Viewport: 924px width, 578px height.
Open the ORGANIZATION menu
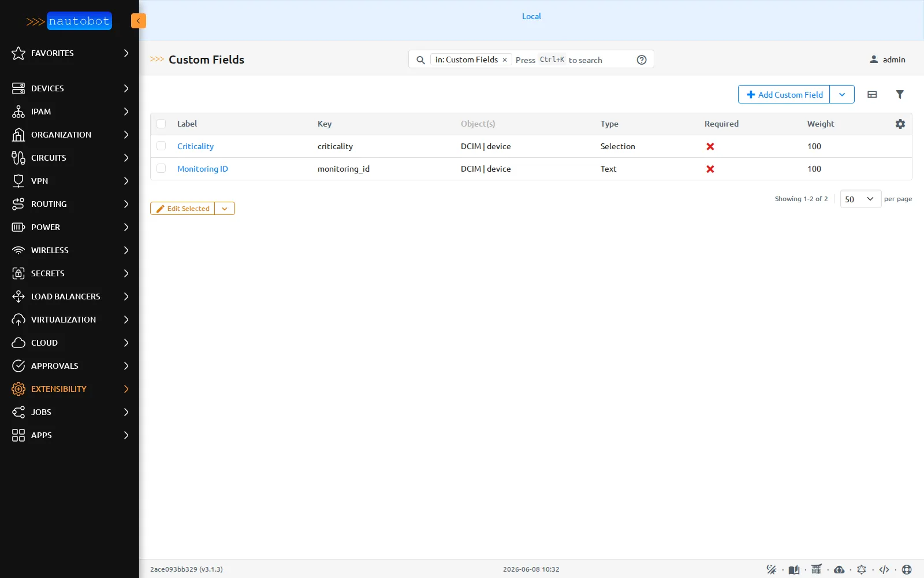tap(69, 135)
